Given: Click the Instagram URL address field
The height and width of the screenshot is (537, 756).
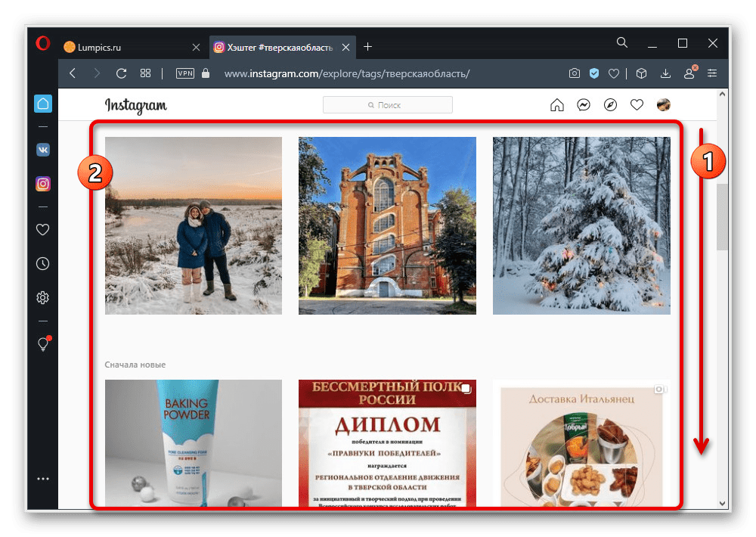Looking at the screenshot, I should (x=347, y=74).
